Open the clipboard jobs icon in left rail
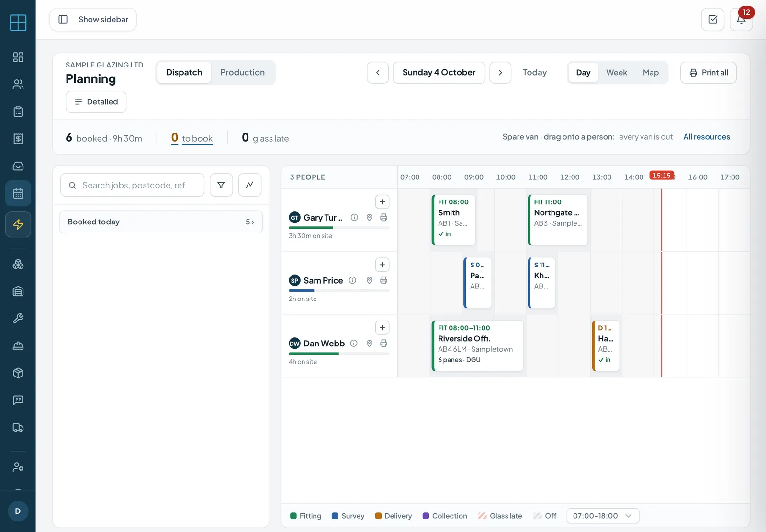Screen dimensions: 766x532 tap(18, 111)
